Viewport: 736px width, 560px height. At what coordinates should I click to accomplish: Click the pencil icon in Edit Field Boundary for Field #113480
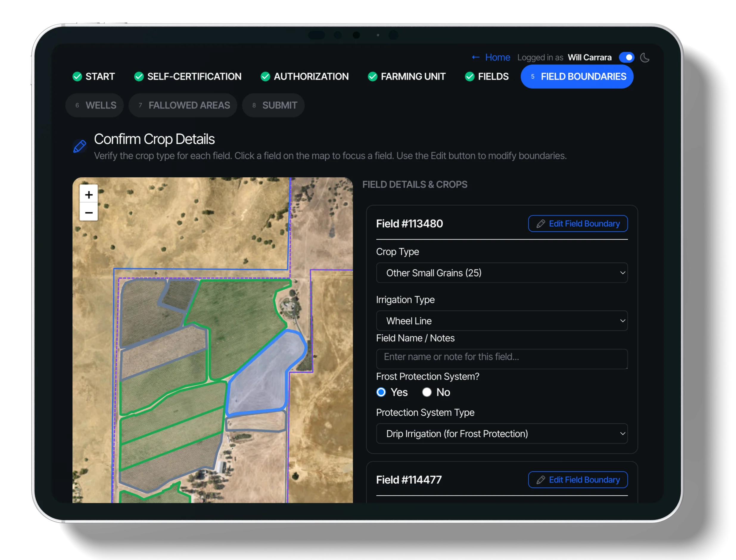[541, 223]
